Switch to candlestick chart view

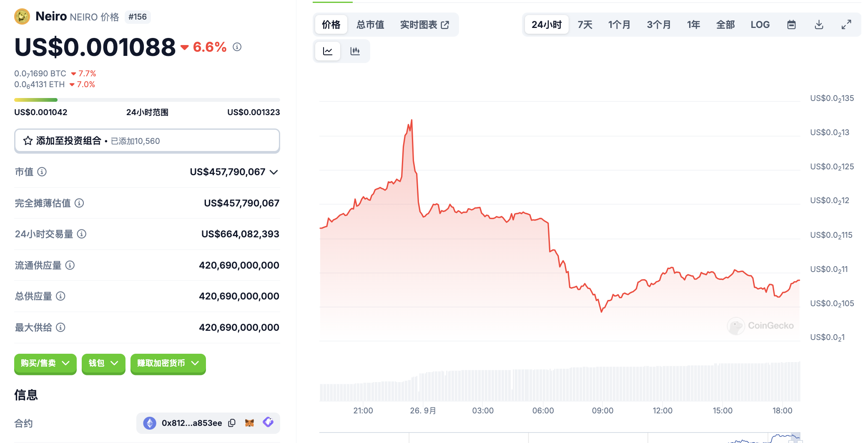(355, 51)
